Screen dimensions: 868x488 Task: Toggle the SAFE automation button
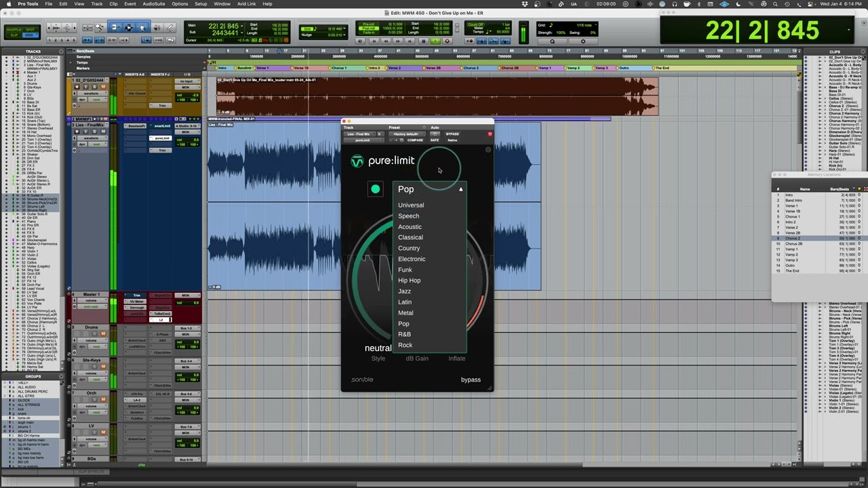coord(435,140)
